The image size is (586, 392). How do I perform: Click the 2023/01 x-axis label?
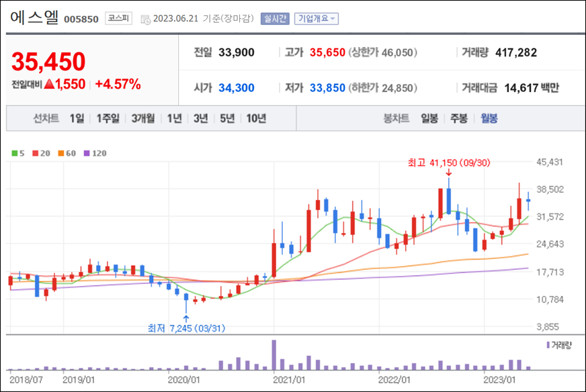499,380
